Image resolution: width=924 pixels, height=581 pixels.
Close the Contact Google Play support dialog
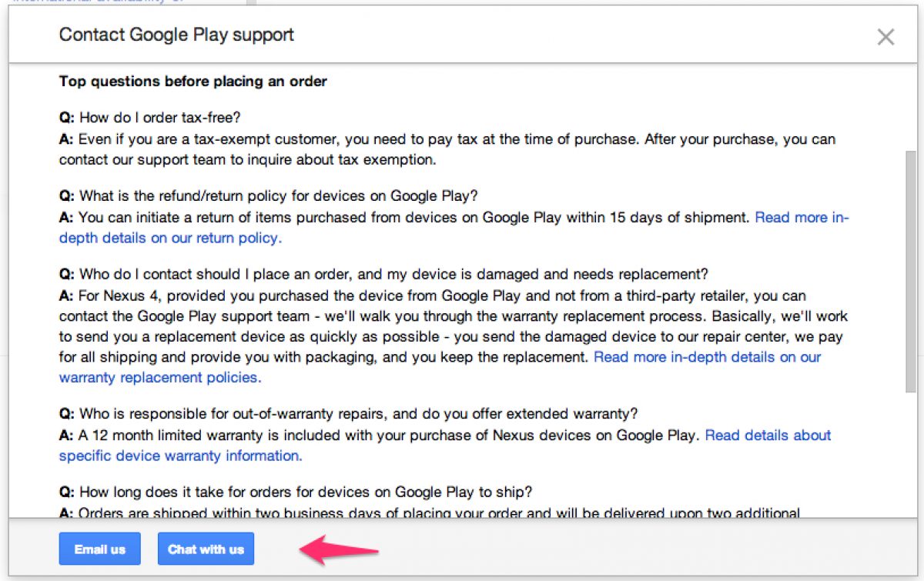tap(885, 37)
